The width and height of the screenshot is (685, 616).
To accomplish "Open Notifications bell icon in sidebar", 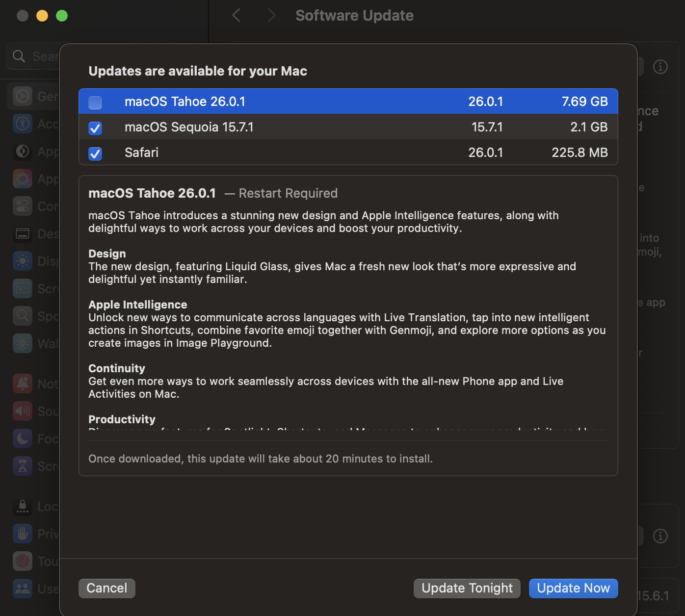I will pyautogui.click(x=23, y=384).
